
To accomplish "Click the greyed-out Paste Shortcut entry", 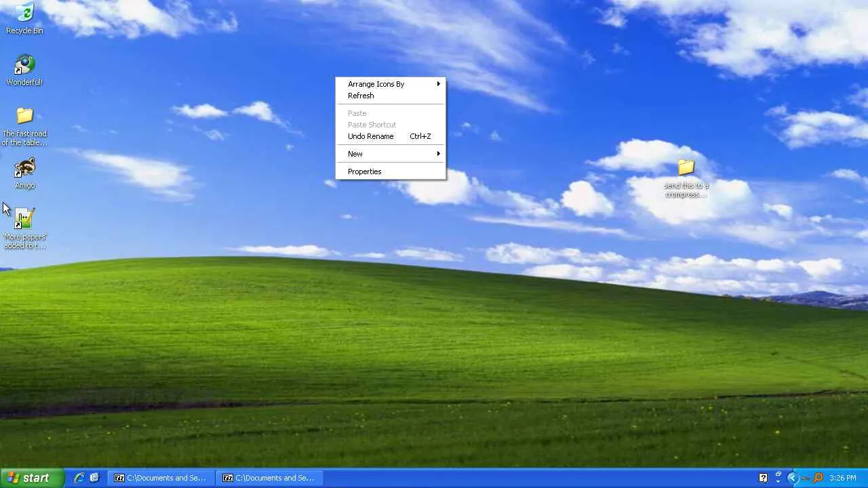I will (x=391, y=125).
